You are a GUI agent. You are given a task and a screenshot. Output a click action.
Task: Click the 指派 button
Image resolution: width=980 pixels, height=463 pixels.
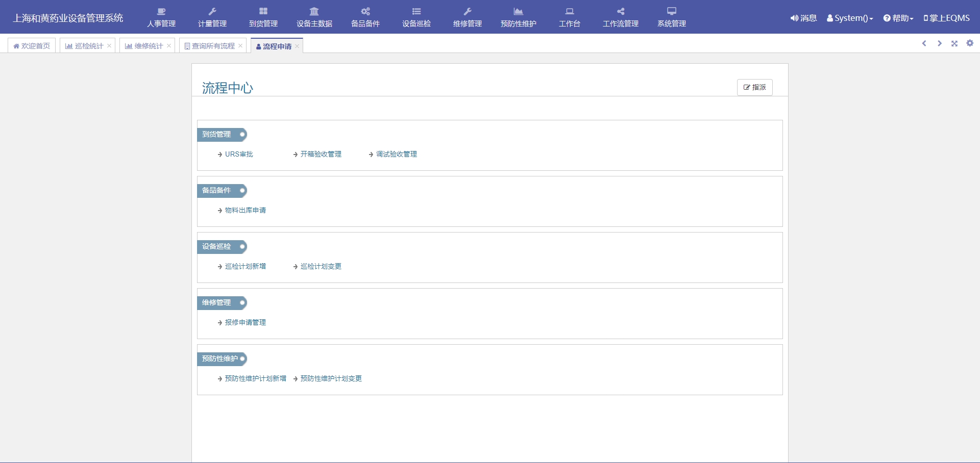coord(754,87)
